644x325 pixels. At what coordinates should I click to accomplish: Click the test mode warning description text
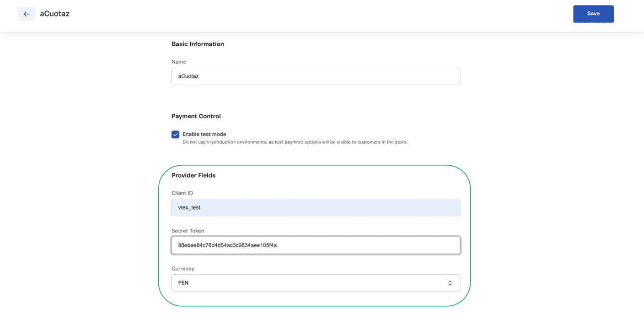(295, 142)
